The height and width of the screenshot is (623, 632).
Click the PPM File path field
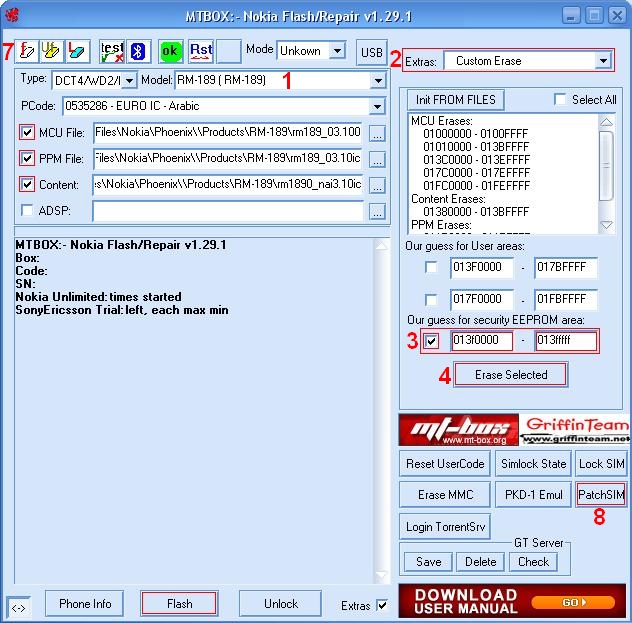228,158
